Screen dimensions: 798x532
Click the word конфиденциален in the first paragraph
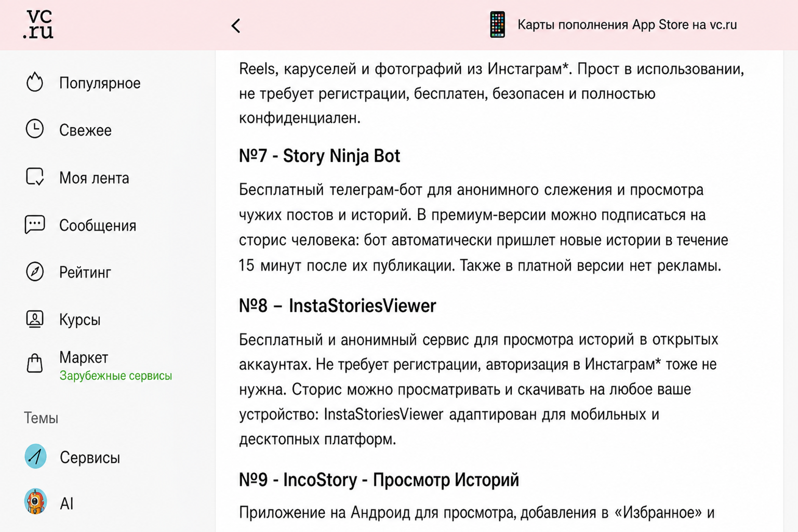click(x=300, y=118)
